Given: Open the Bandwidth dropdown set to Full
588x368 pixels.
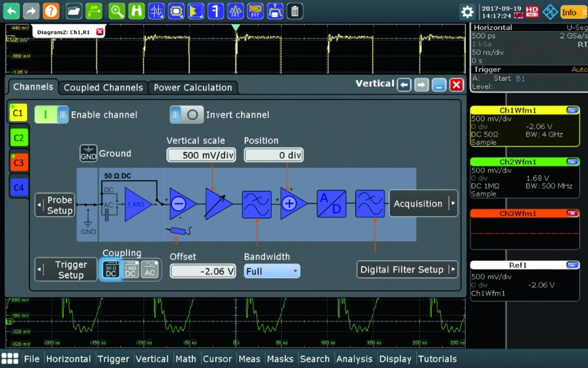Looking at the screenshot, I should pos(272,271).
